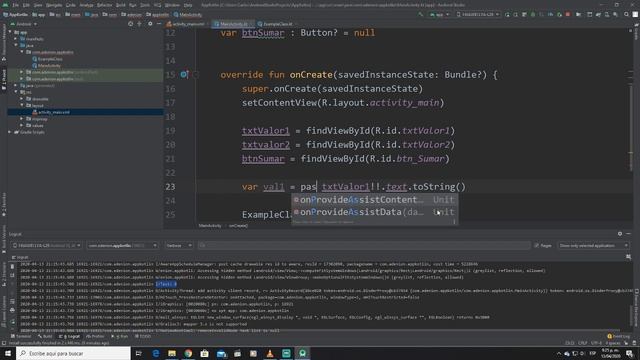Click the Logcat search input field

click(364, 245)
